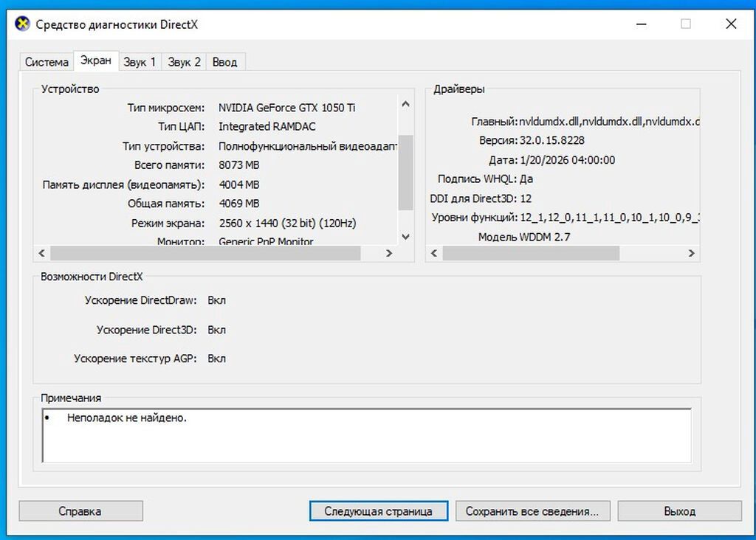
Task: Click inside the Примечания notes box
Action: click(x=367, y=435)
